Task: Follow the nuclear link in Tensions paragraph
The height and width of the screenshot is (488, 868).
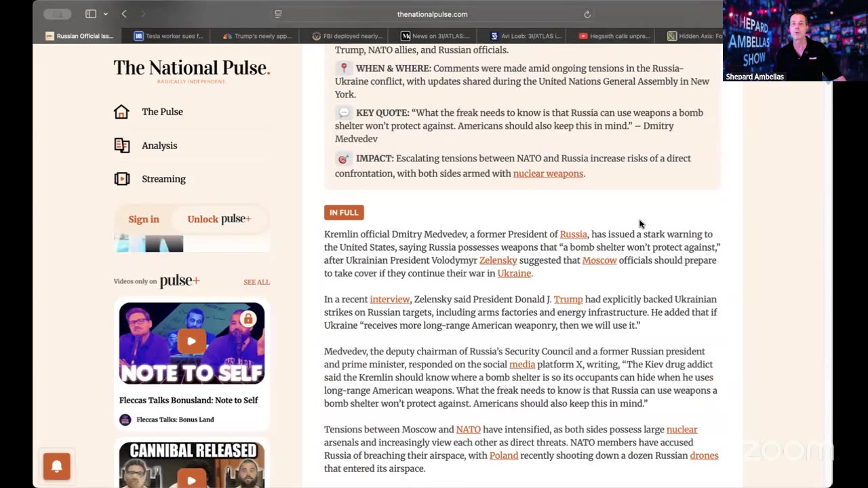Action: pos(682,430)
